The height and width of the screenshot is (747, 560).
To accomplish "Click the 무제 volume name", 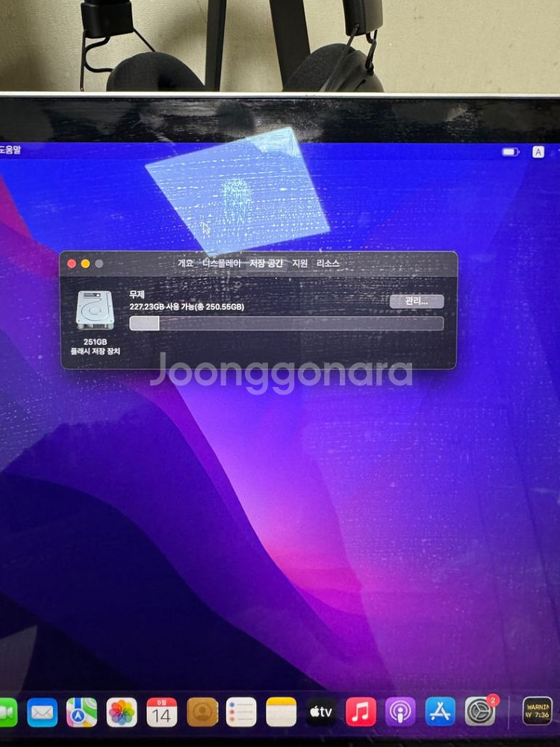I will (x=137, y=295).
